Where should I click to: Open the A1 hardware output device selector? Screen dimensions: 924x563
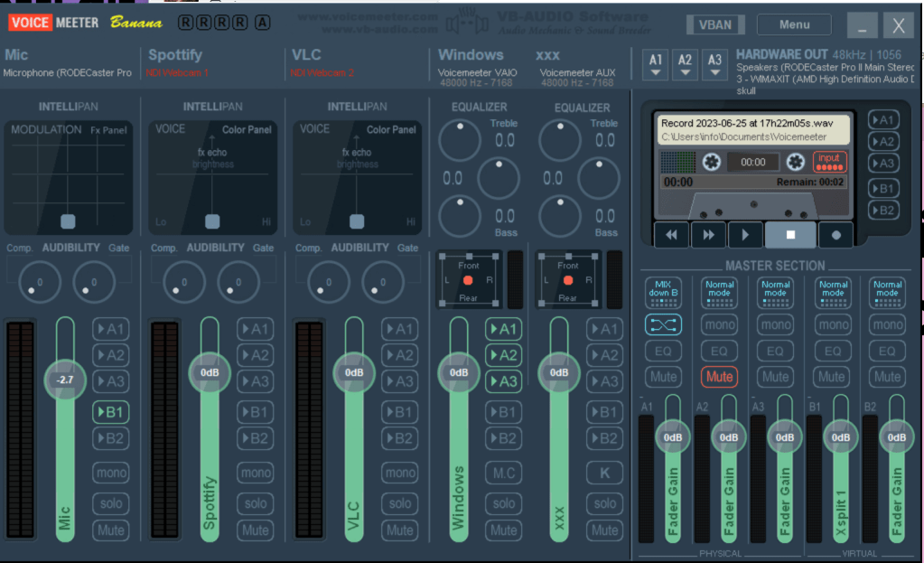pos(655,64)
